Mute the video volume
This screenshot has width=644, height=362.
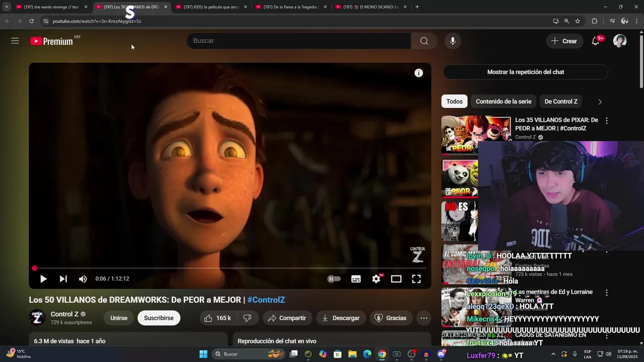(83, 279)
